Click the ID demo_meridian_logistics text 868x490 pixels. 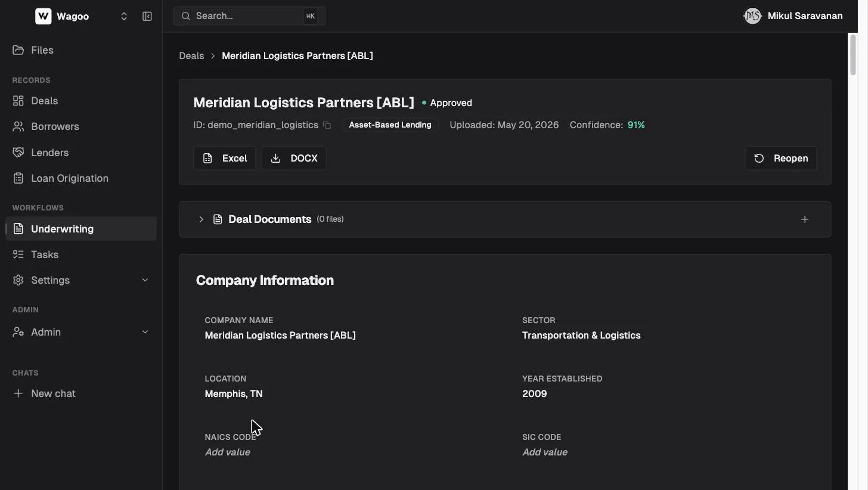256,125
